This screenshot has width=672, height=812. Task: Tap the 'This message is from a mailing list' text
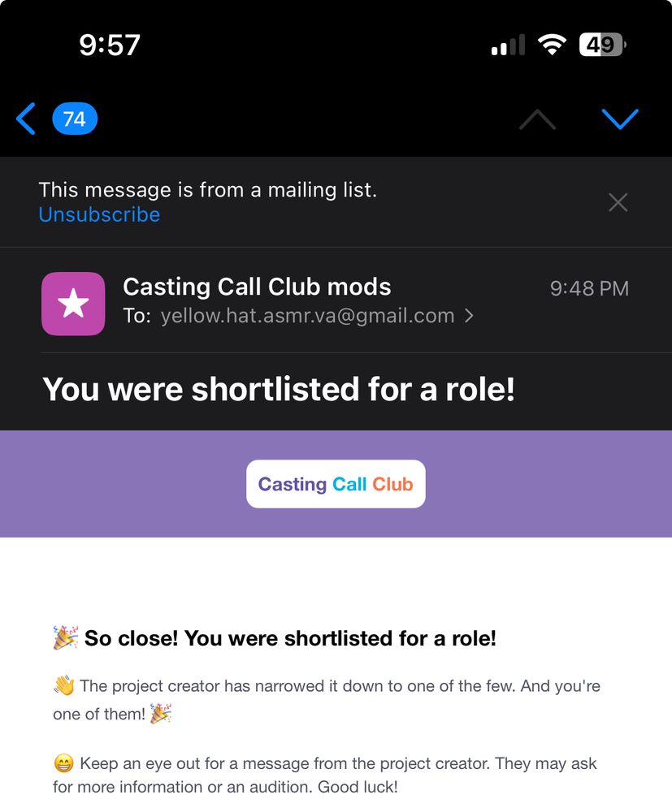pyautogui.click(x=208, y=190)
